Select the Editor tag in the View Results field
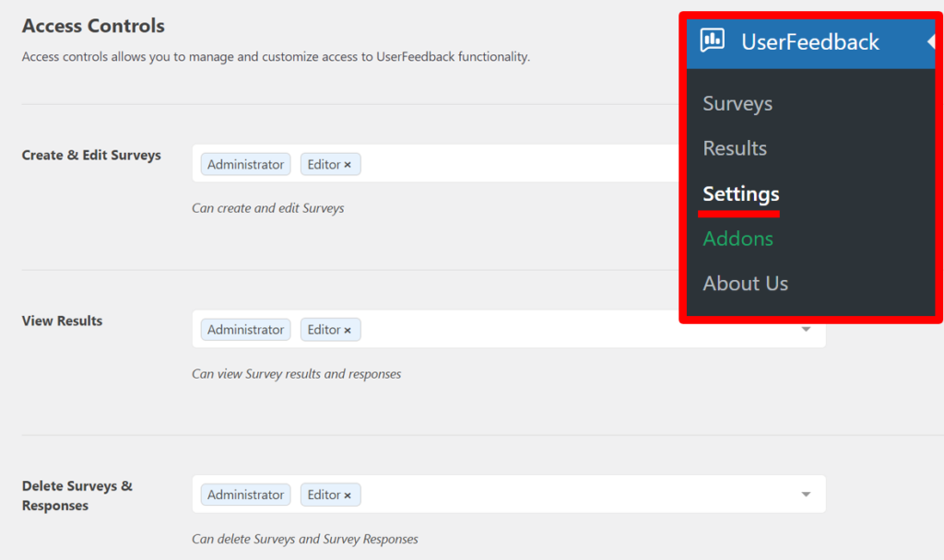944x560 pixels. [324, 329]
